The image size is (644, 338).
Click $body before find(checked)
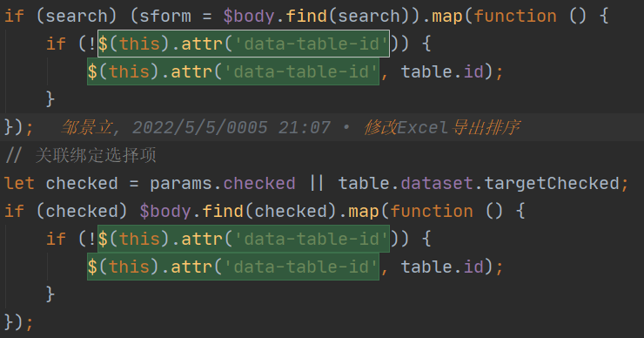[x=165, y=212]
